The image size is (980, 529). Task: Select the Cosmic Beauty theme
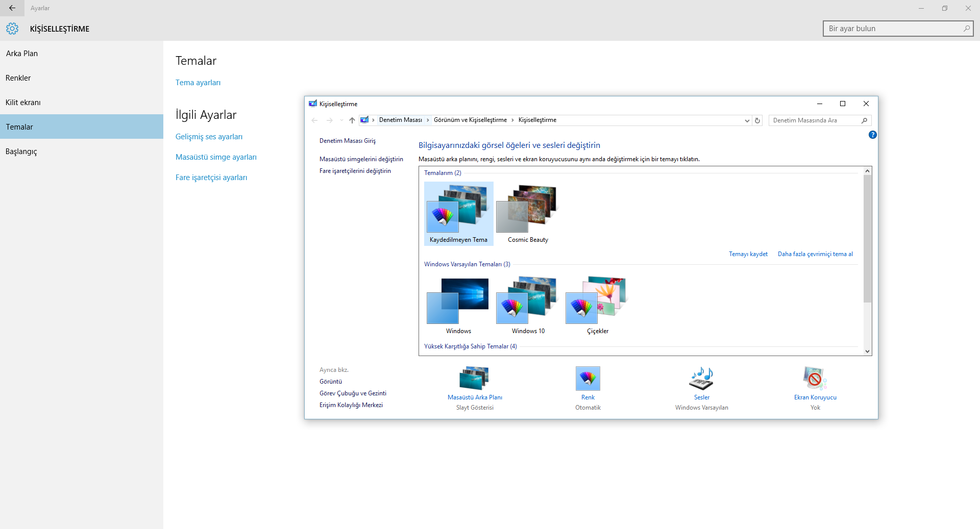click(528, 214)
